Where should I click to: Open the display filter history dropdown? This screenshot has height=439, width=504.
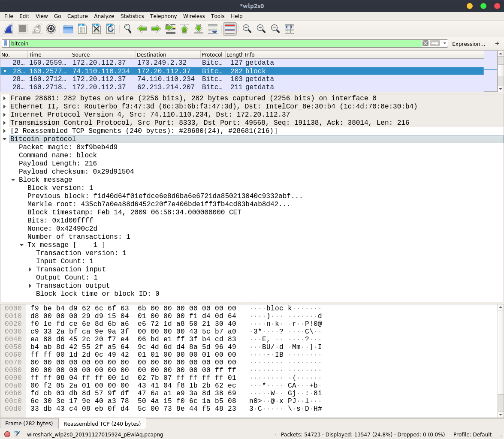pyautogui.click(x=444, y=43)
